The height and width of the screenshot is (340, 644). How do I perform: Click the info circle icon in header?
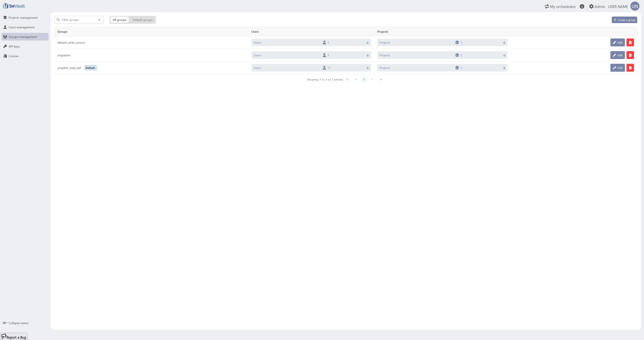click(x=582, y=6)
